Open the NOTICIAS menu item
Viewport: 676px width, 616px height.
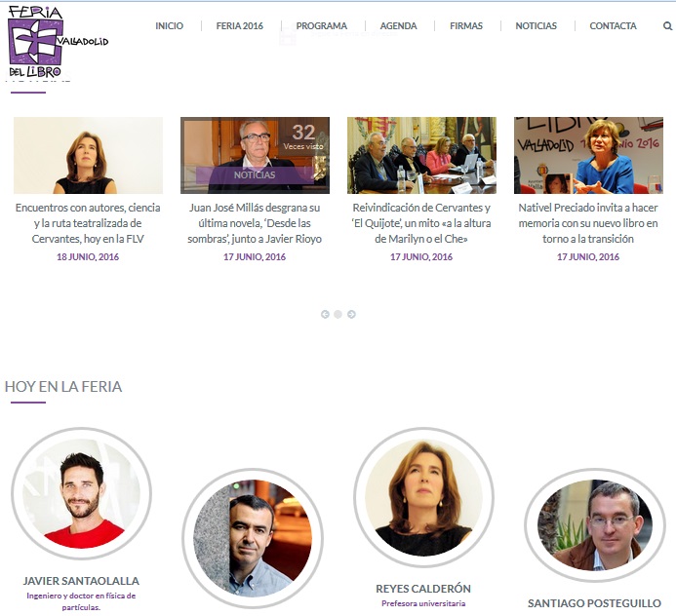click(x=536, y=26)
